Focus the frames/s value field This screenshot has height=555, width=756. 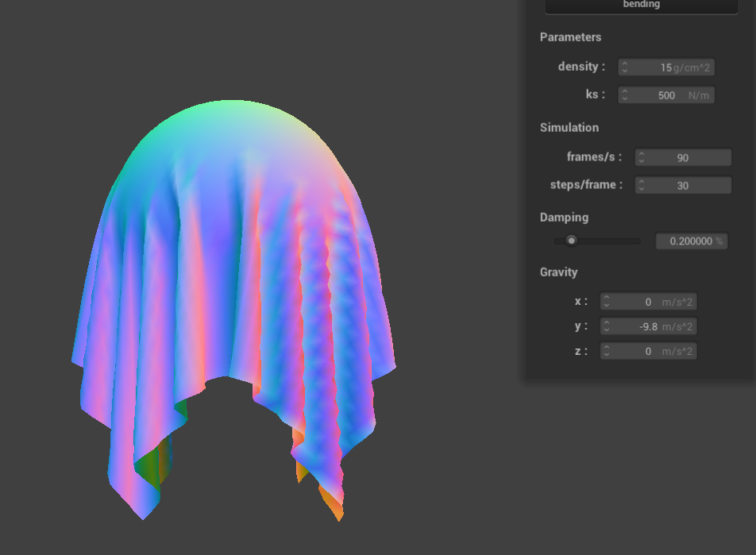(x=683, y=158)
